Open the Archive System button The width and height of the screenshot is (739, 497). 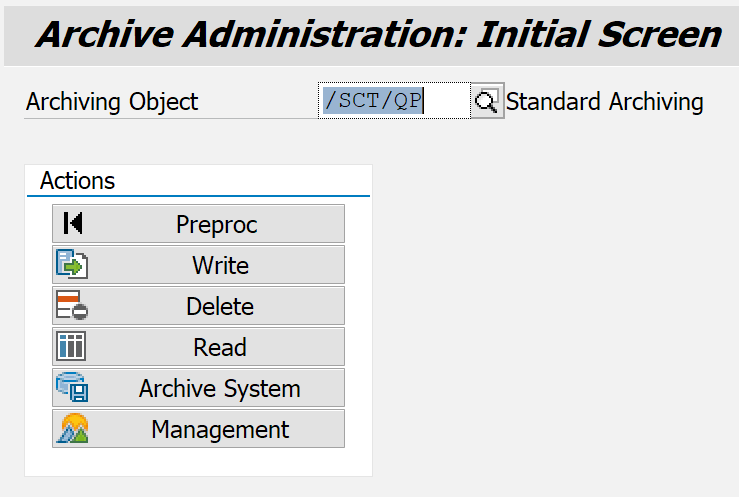[x=220, y=388]
